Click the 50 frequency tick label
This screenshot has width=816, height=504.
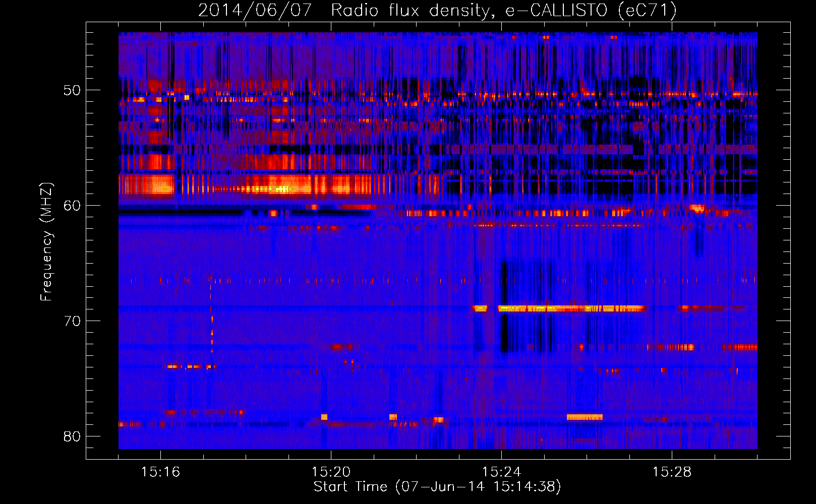pyautogui.click(x=72, y=90)
